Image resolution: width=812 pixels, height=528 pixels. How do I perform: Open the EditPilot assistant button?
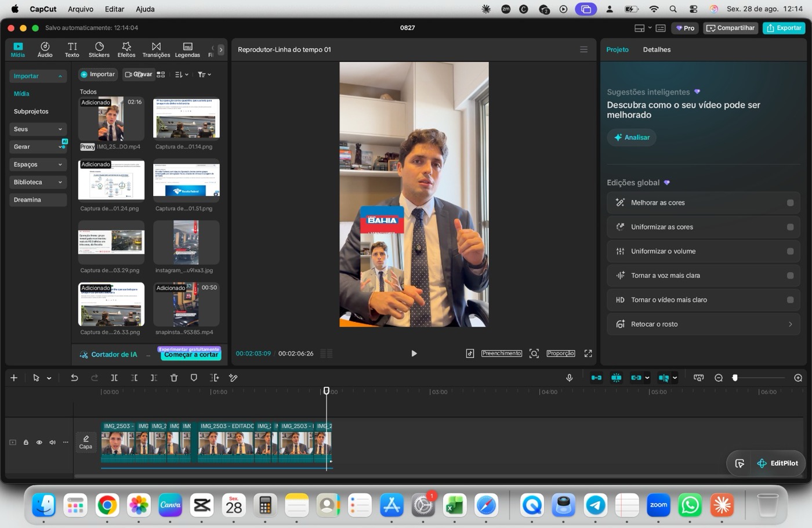point(778,463)
